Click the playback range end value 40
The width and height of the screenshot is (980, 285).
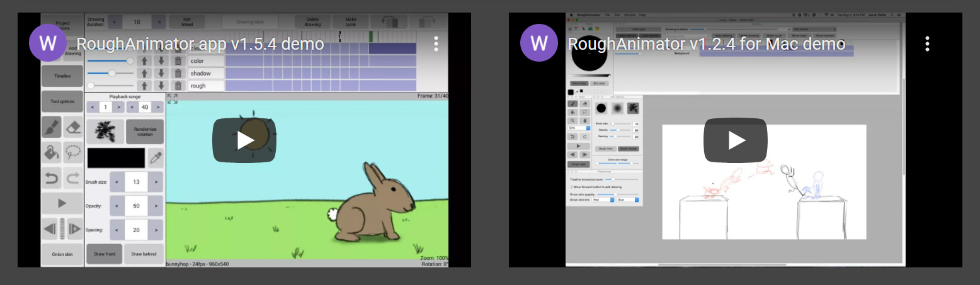pos(144,107)
